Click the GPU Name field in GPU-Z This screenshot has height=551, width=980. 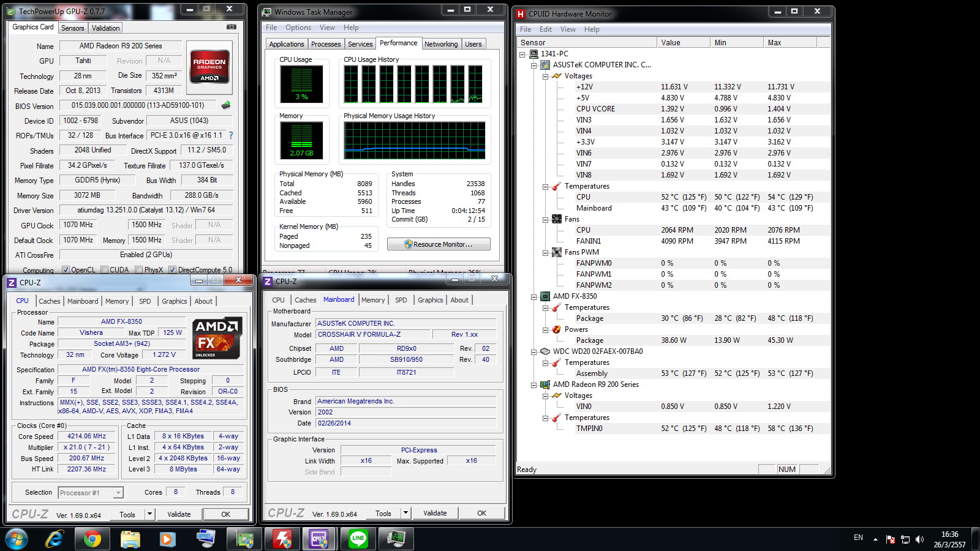pos(121,46)
